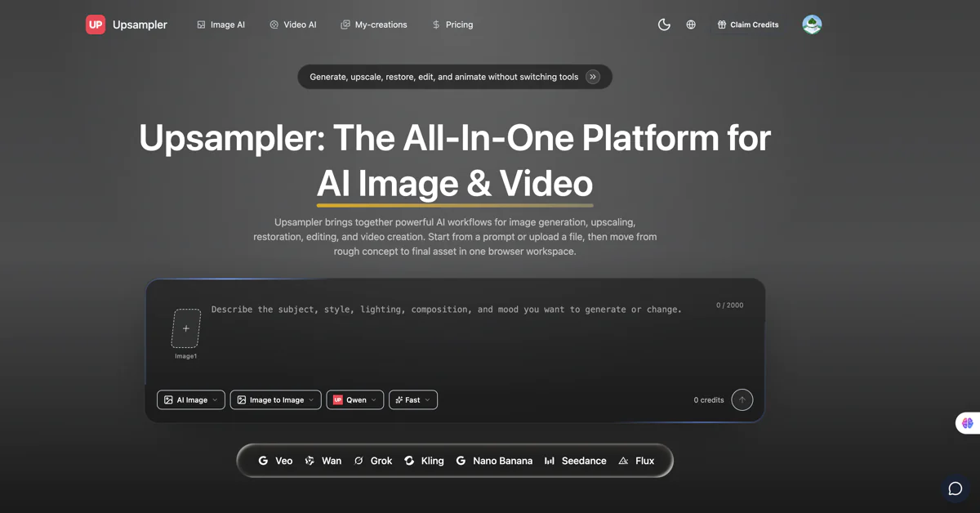Click the Upsampler UP logo icon
Viewport: 980px width, 513px height.
pos(96,25)
